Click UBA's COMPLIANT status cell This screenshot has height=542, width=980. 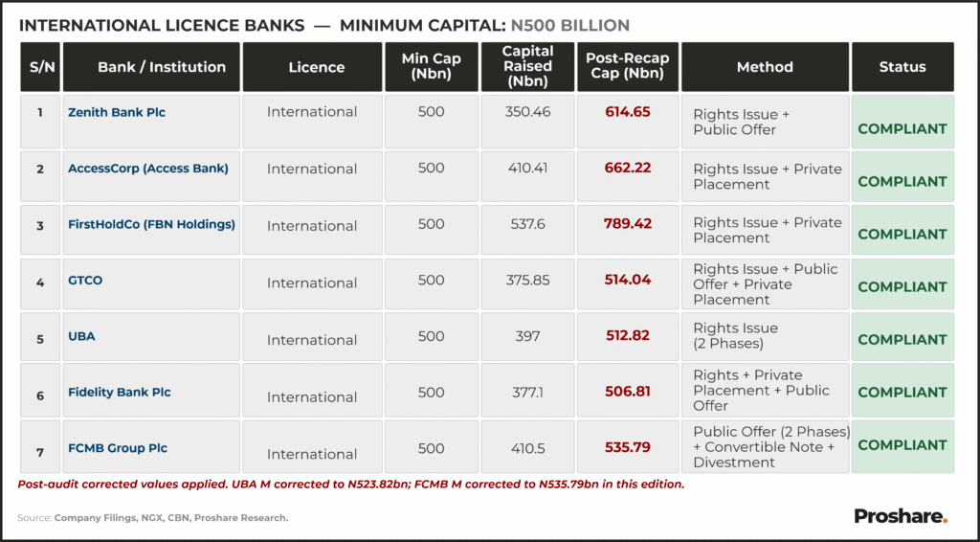coord(902,339)
